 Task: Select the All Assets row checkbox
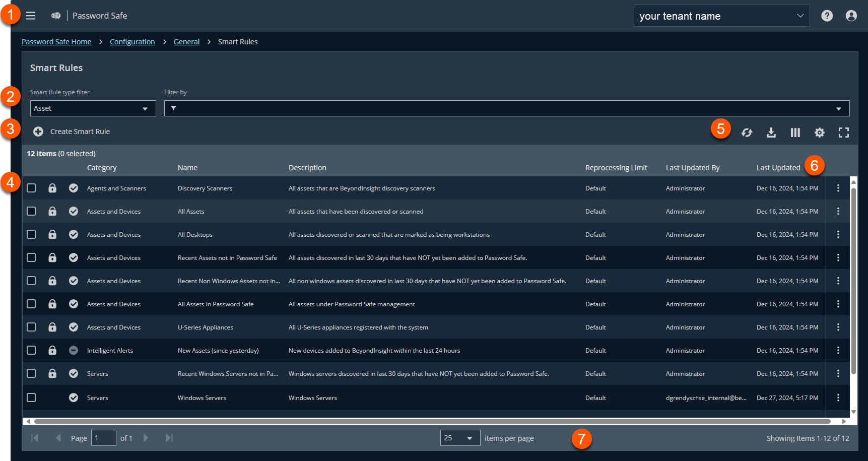(x=31, y=211)
